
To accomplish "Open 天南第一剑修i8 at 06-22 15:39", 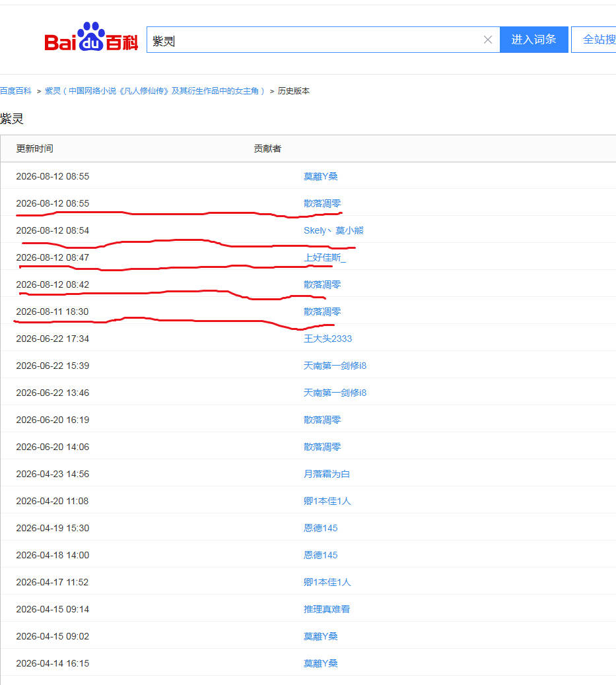I will [335, 366].
